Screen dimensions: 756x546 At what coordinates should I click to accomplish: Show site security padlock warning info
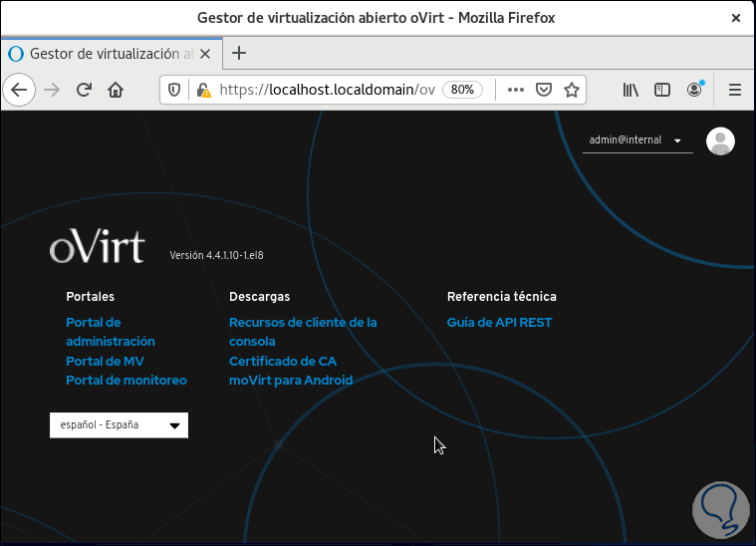click(x=203, y=90)
